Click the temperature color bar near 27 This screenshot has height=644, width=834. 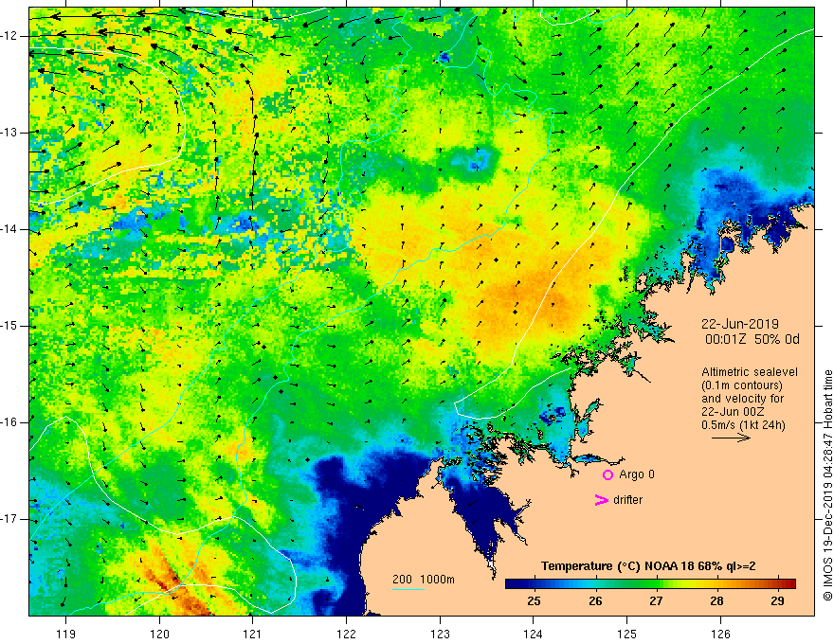(x=656, y=584)
